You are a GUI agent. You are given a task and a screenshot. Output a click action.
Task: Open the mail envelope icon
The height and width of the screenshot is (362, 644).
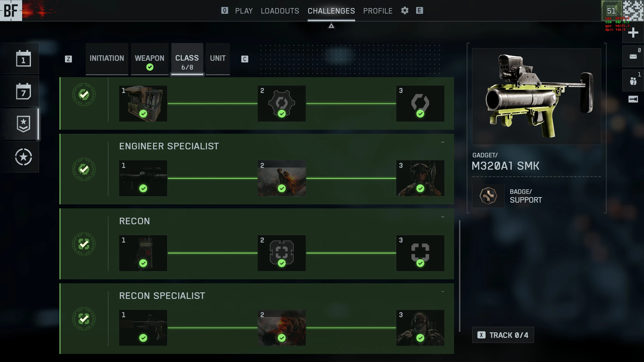(633, 57)
